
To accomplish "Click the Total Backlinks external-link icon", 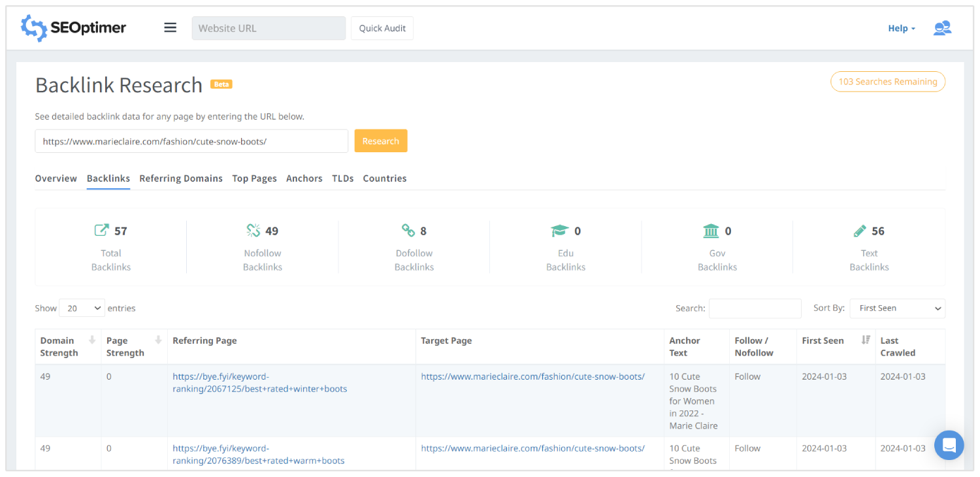I will click(101, 231).
